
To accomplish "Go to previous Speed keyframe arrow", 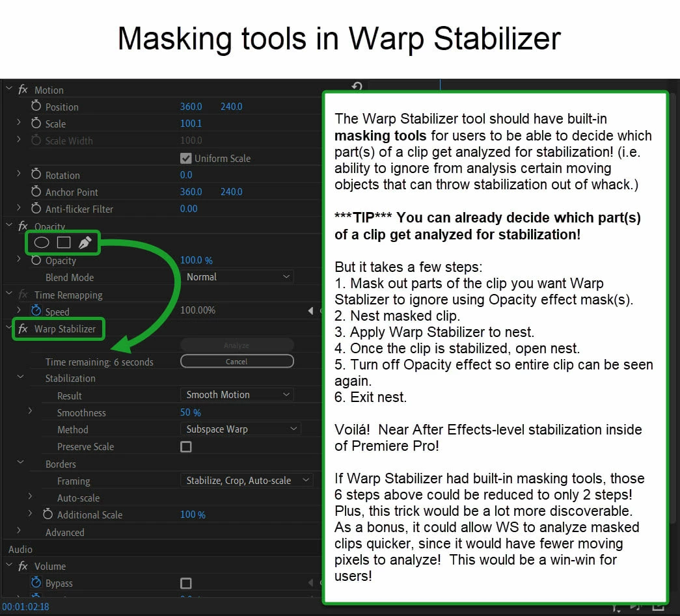I will [x=310, y=310].
